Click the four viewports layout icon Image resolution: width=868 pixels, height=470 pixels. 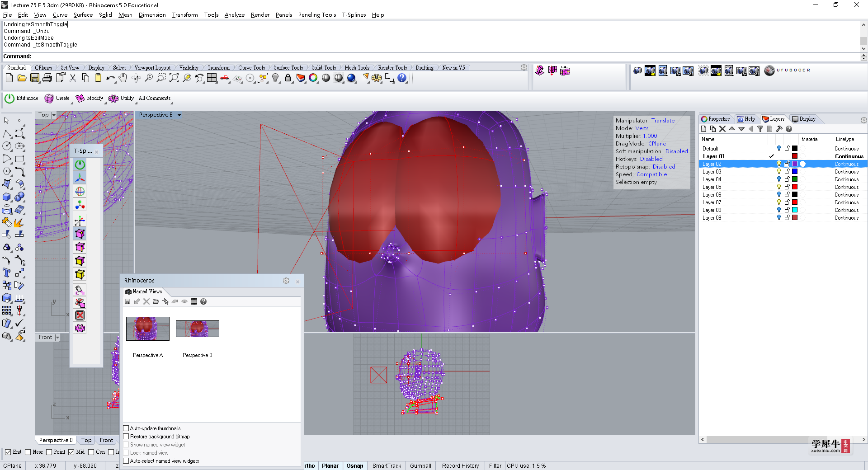212,78
